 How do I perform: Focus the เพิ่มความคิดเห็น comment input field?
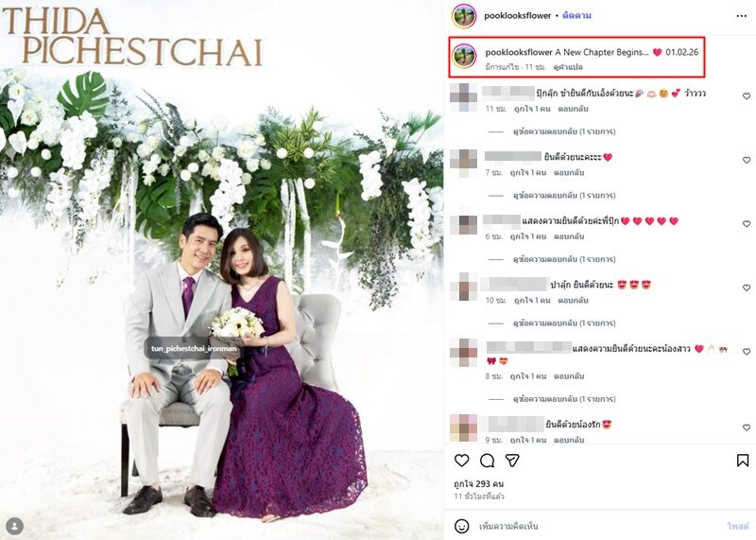[598, 526]
